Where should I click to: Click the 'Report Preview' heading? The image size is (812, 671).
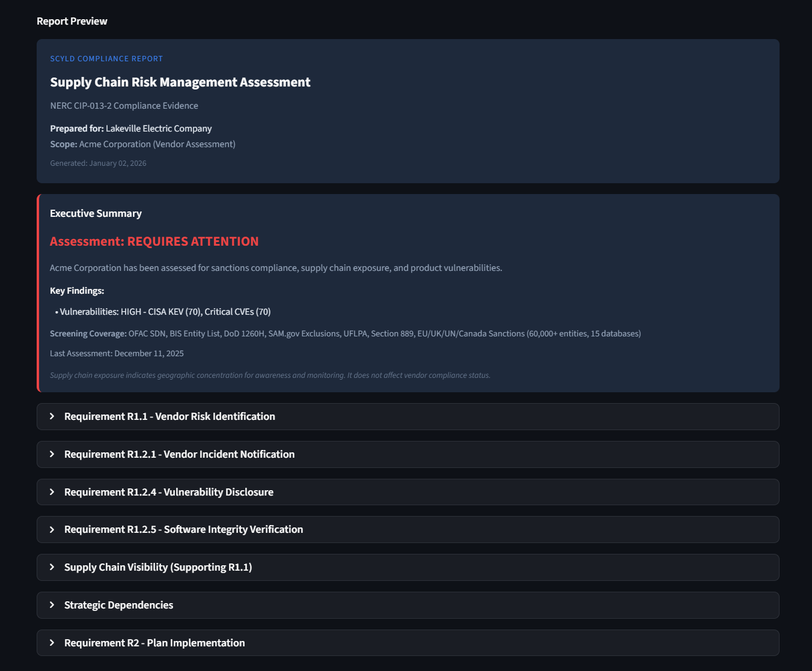(72, 21)
